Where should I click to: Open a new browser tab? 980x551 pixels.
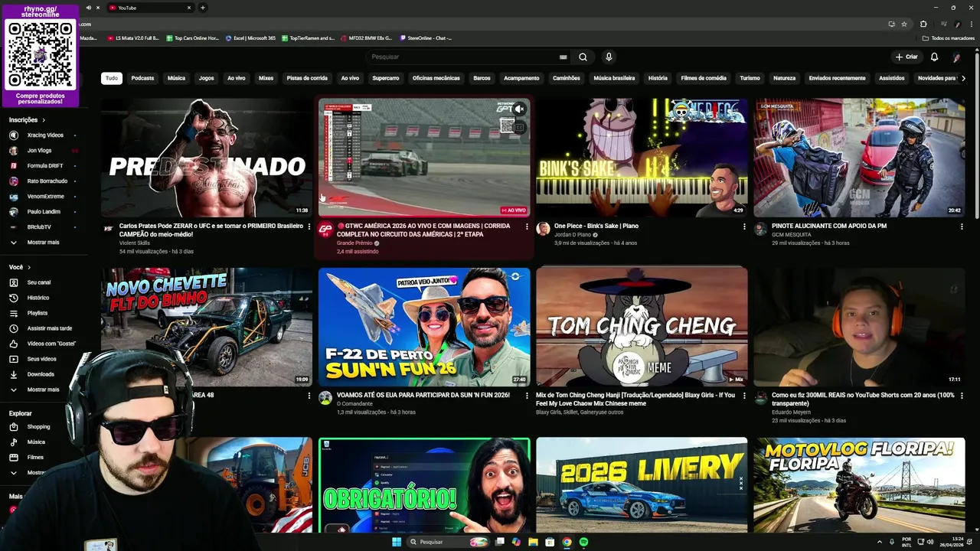[203, 8]
